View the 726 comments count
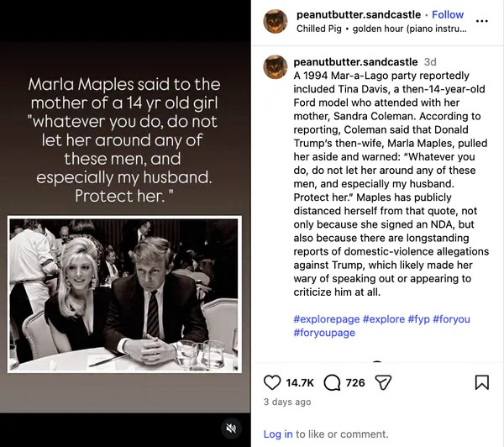Viewport: 504px width, 447px height. click(355, 382)
